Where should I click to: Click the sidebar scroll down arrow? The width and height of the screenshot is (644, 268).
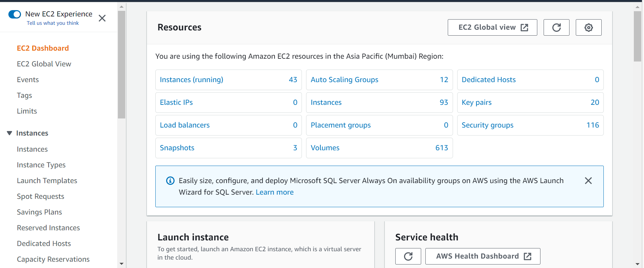pos(121,264)
